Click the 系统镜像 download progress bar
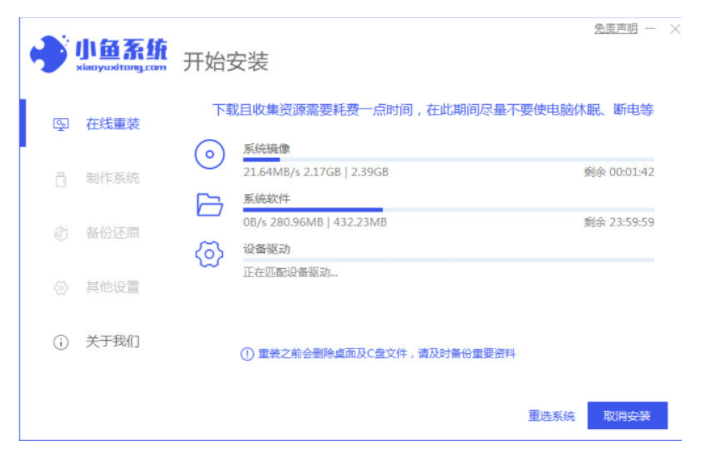This screenshot has width=702, height=454. [x=448, y=159]
